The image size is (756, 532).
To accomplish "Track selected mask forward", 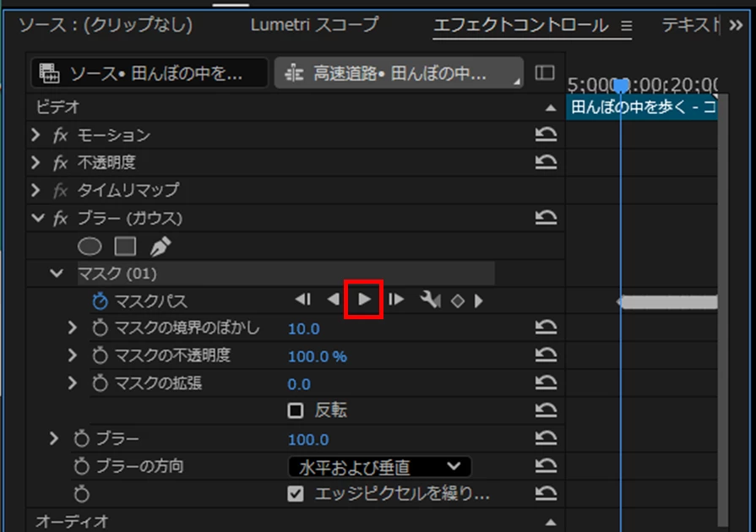I will pos(364,299).
